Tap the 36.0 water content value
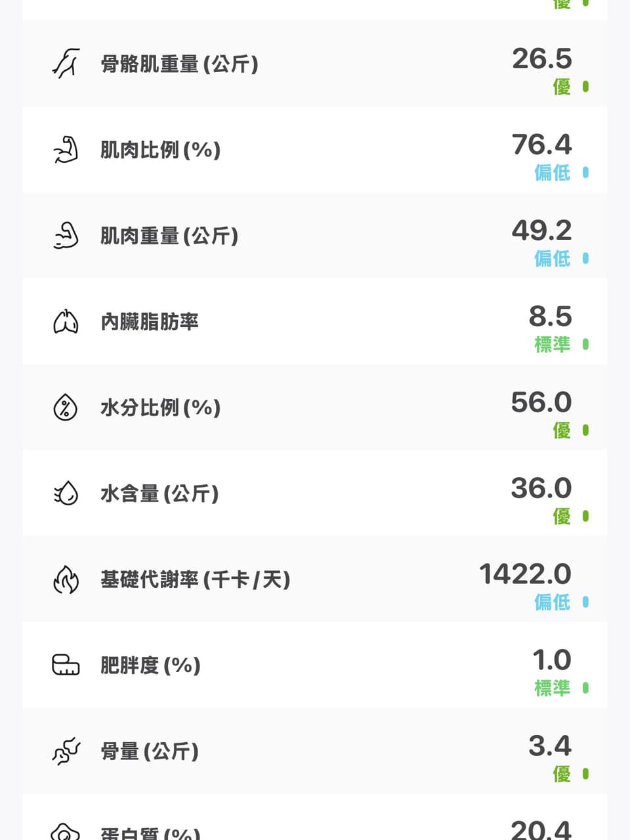This screenshot has width=630, height=840. tap(541, 488)
